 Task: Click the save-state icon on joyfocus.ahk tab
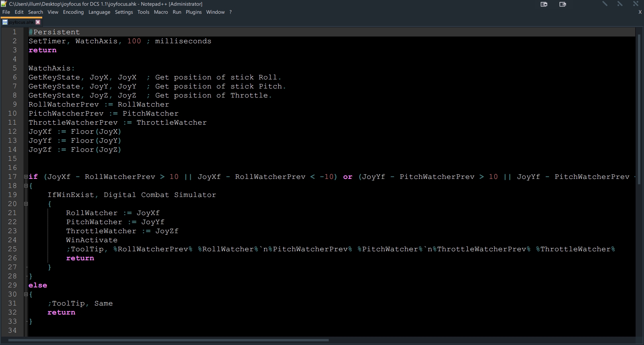tap(5, 22)
